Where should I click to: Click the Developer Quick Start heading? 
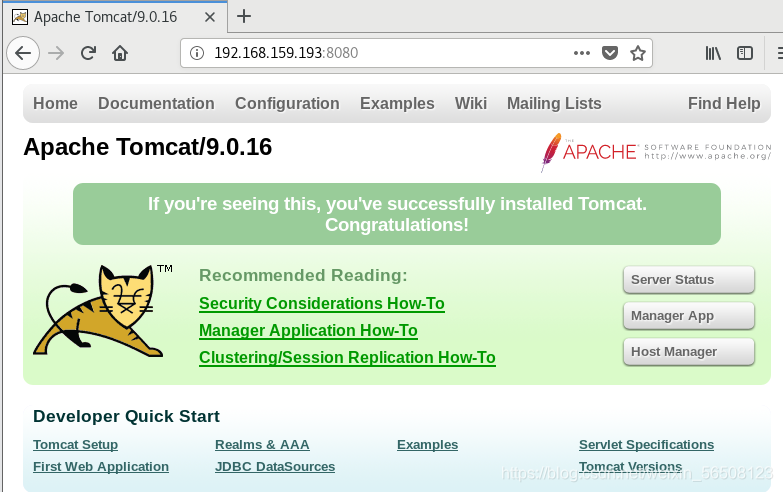coord(126,416)
